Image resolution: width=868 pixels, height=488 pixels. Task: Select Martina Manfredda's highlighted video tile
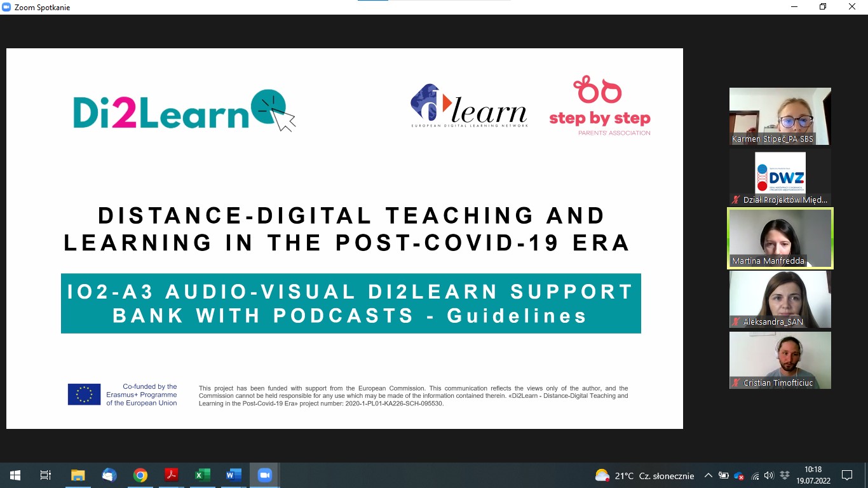click(x=780, y=238)
